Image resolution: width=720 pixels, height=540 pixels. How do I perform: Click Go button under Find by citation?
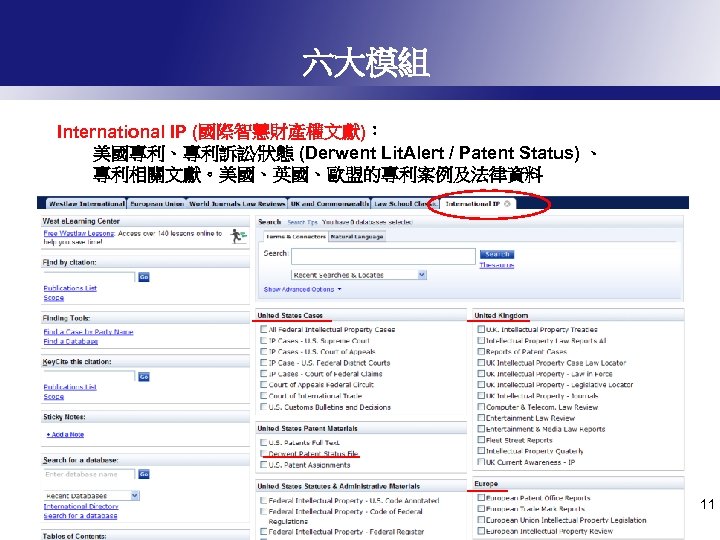[x=144, y=277]
